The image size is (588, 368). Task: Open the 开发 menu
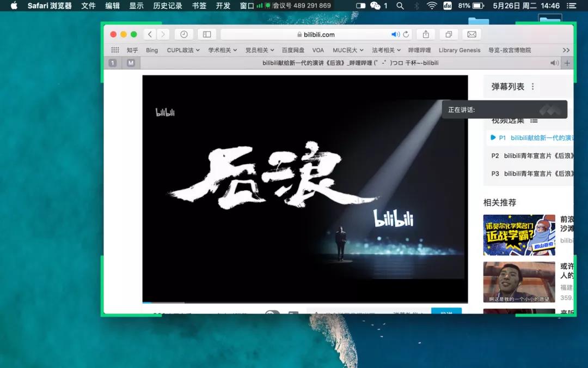pyautogui.click(x=223, y=5)
